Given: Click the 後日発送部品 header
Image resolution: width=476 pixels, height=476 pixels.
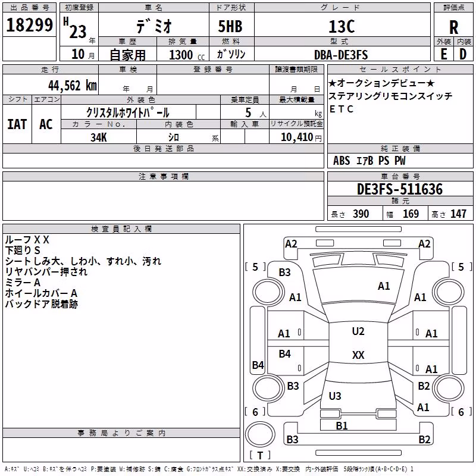Looking at the screenshot, I should point(163,149).
